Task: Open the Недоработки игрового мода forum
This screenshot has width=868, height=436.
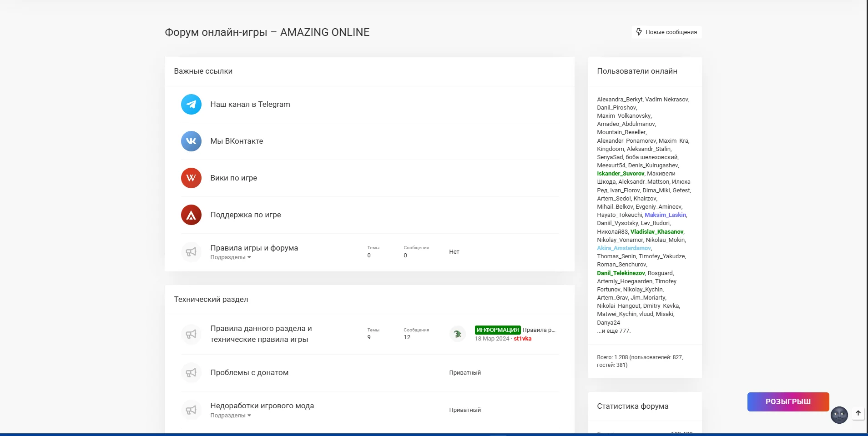Action: (x=262, y=406)
